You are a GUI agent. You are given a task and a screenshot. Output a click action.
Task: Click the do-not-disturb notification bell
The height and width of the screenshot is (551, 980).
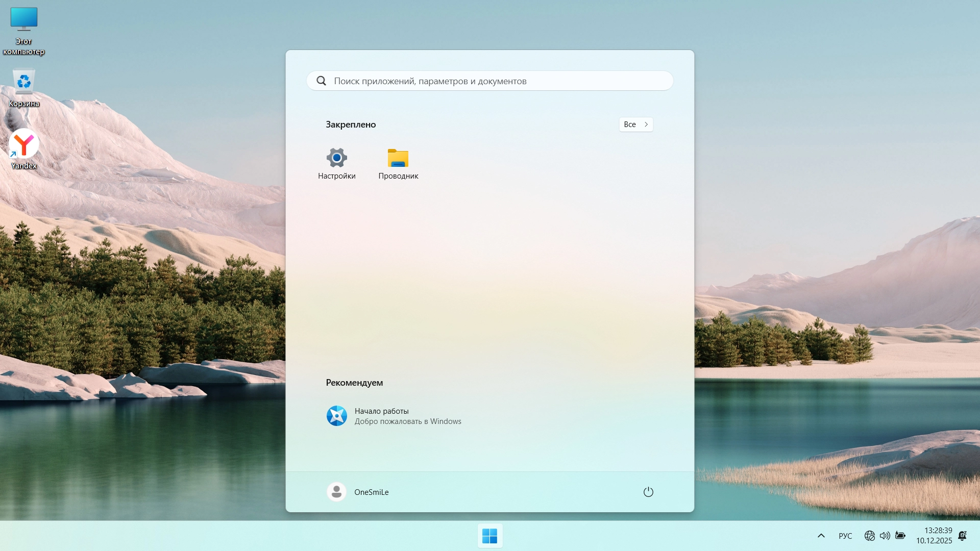click(962, 536)
